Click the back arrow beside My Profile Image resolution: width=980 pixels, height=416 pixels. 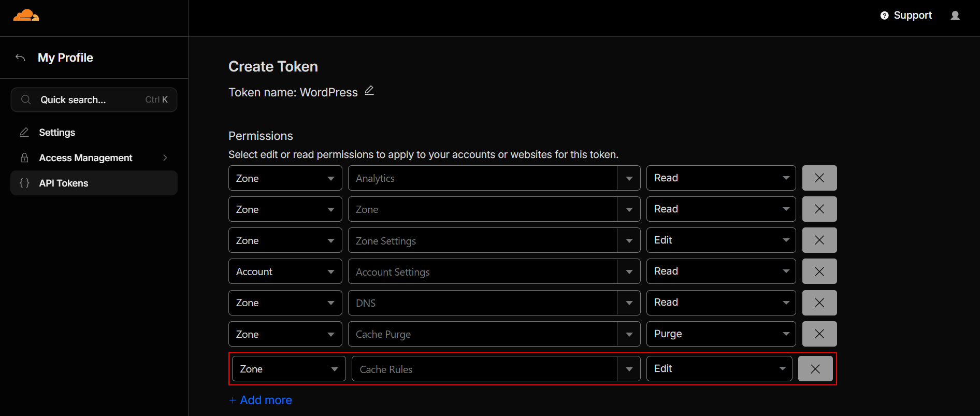coord(20,58)
